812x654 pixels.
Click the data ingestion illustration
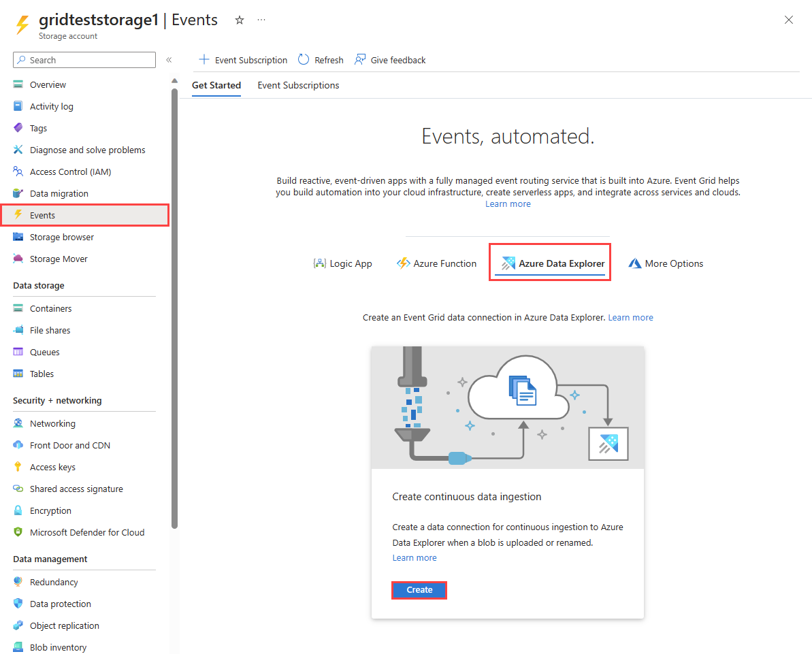coord(508,408)
